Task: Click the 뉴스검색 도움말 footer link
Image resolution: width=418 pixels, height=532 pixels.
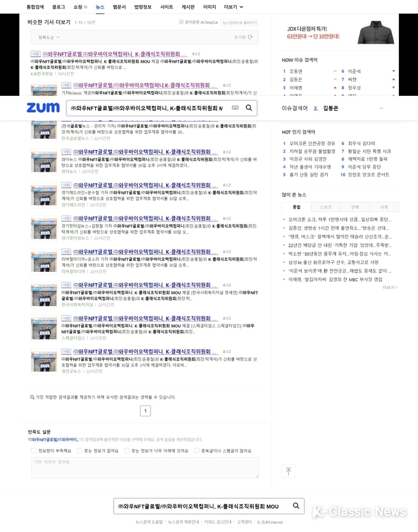Action: coord(149,522)
